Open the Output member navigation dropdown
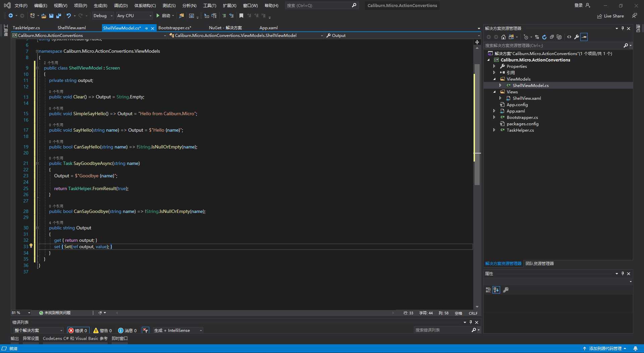The width and height of the screenshot is (644, 353). tap(402, 36)
